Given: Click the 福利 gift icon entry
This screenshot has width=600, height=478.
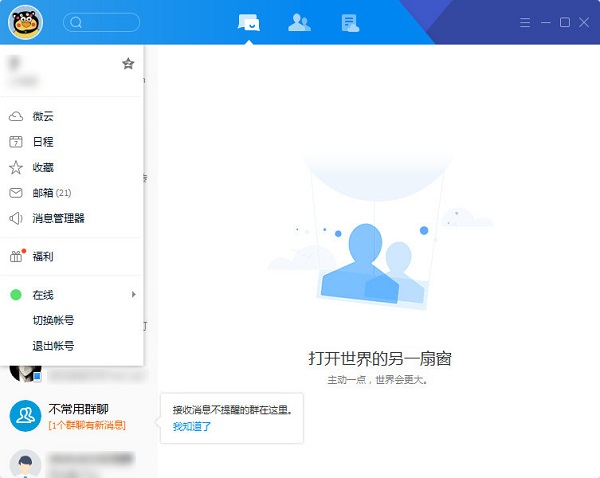Looking at the screenshot, I should [x=43, y=257].
